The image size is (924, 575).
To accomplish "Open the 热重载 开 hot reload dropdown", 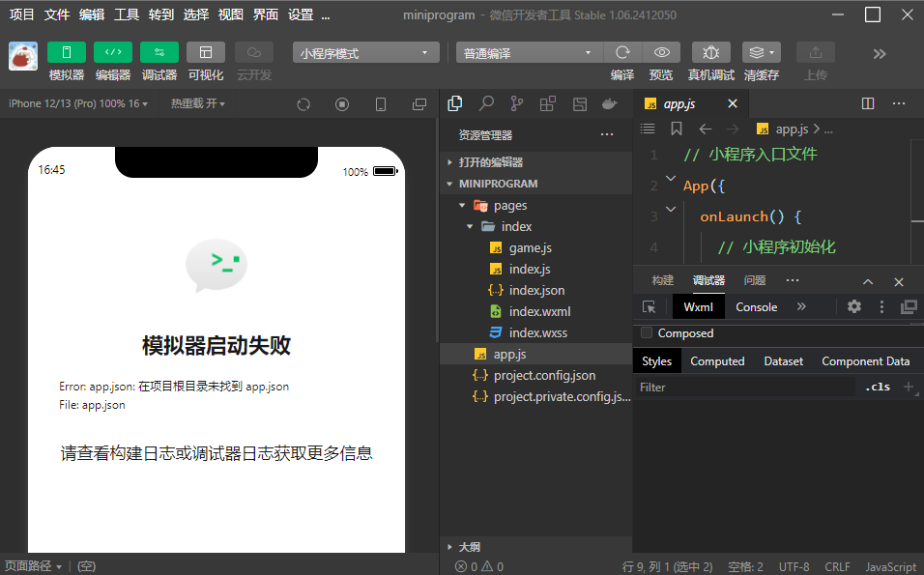I will (198, 103).
